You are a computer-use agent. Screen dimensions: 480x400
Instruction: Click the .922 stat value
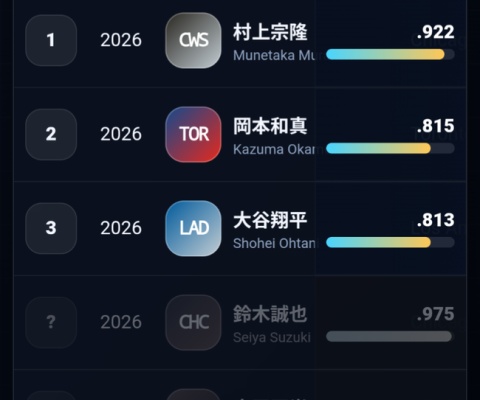tap(436, 32)
